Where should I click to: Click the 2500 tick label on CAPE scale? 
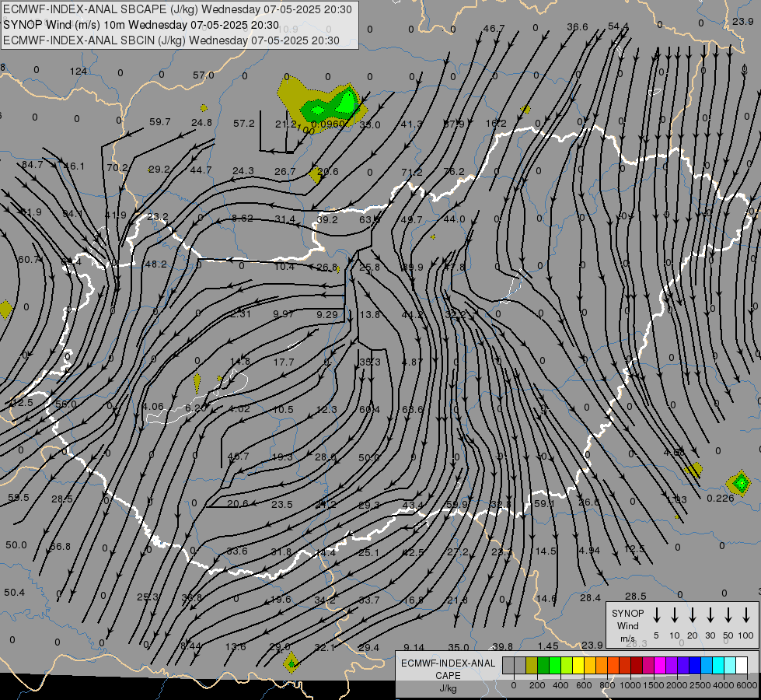pyautogui.click(x=700, y=685)
